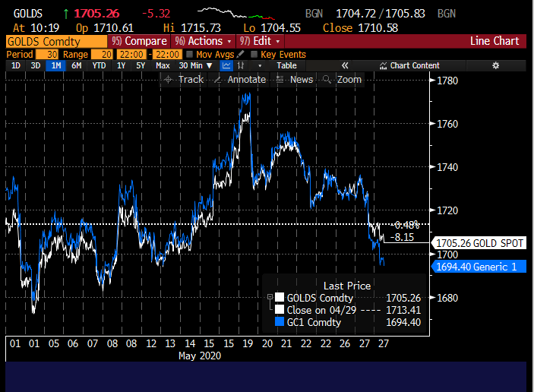Click the May 2020 axis label
This screenshot has height=392, width=534.
coord(200,356)
